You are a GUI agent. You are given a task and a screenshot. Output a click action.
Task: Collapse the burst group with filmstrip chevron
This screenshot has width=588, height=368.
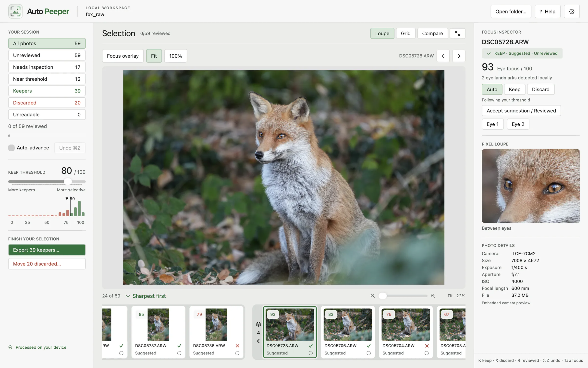(258, 341)
